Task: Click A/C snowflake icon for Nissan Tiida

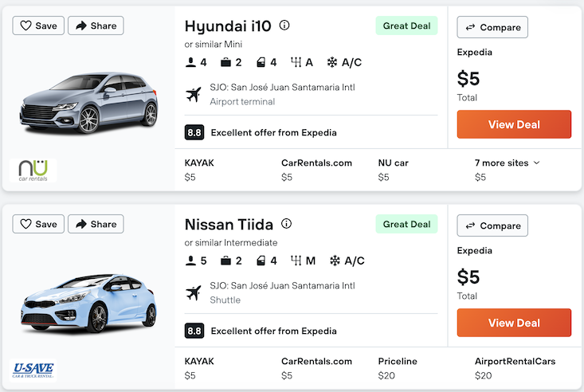Action: (x=335, y=261)
